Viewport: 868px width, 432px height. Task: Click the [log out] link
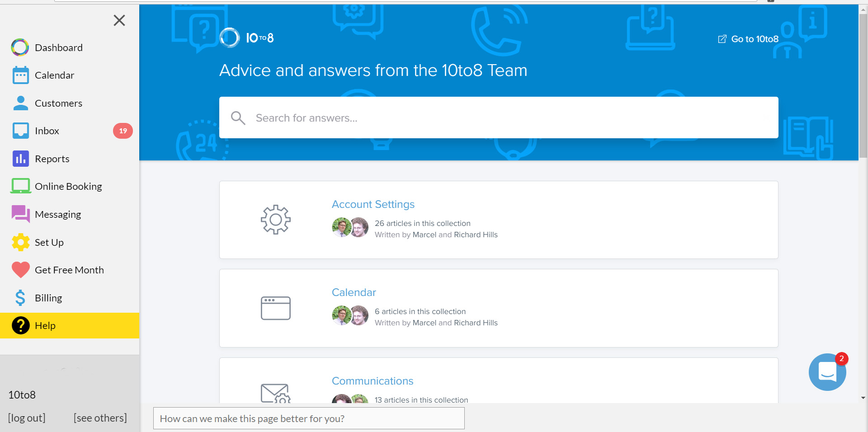(x=27, y=418)
